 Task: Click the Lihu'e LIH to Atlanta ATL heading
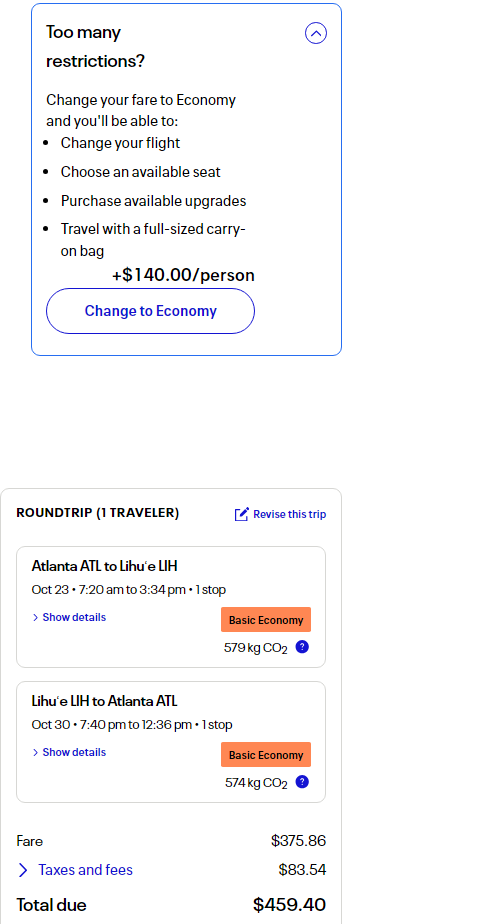click(x=104, y=701)
